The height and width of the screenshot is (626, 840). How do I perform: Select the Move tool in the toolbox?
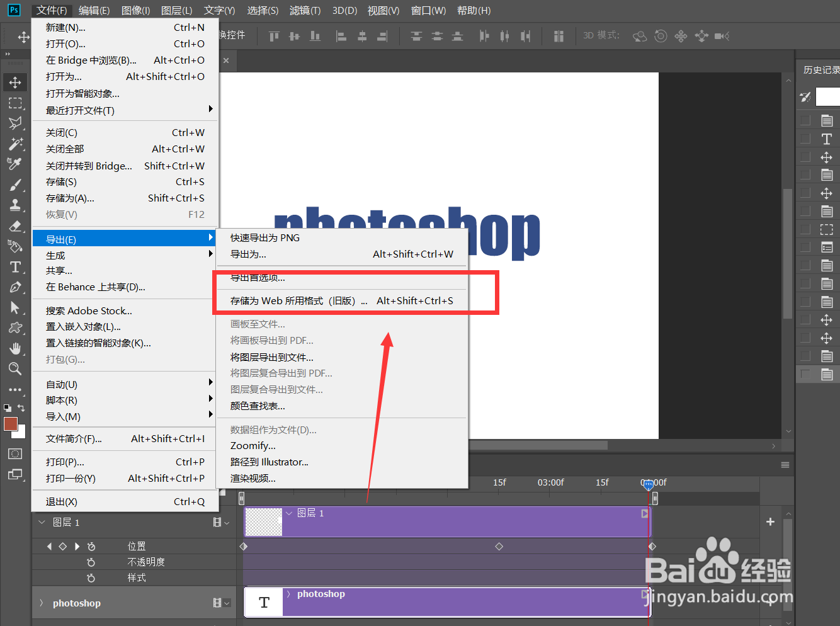[15, 83]
